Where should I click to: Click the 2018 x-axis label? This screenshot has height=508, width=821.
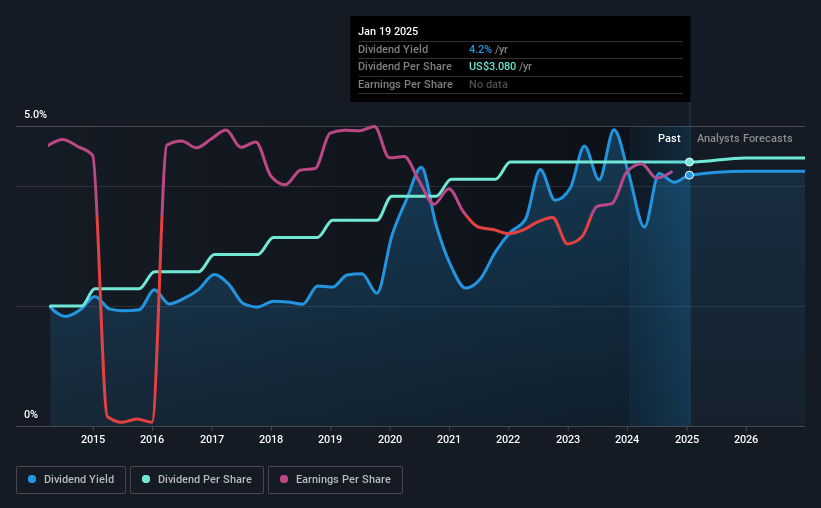tap(271, 439)
